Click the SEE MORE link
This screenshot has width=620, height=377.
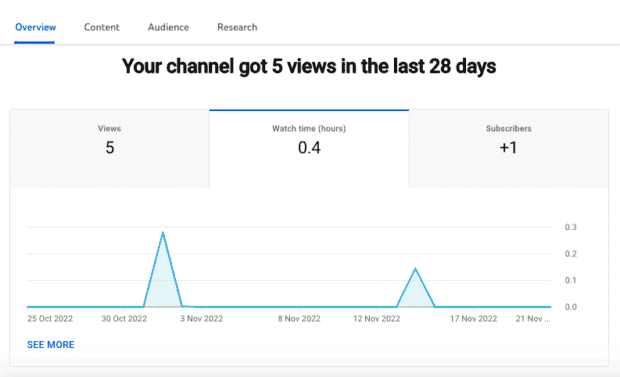tap(51, 345)
